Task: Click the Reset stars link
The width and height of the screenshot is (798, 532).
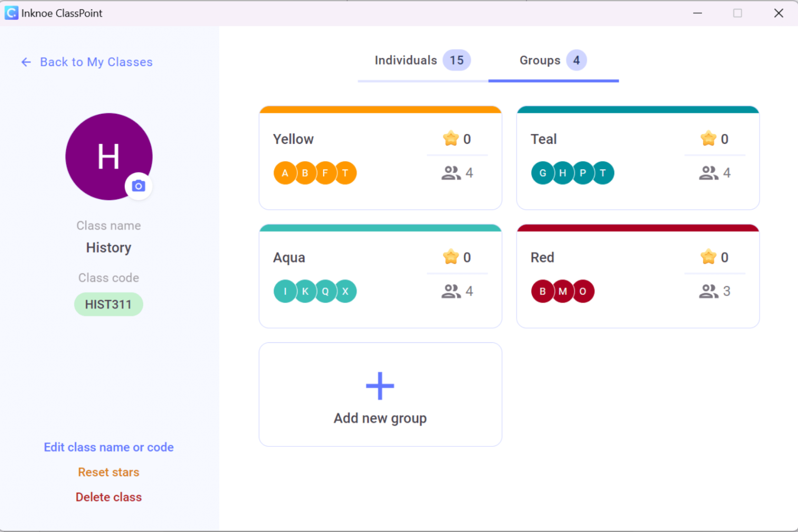Action: click(x=109, y=472)
